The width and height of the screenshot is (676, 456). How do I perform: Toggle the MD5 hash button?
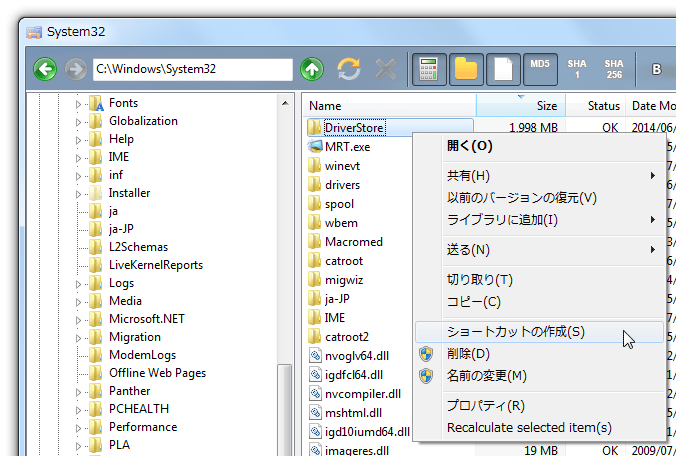pos(540,69)
